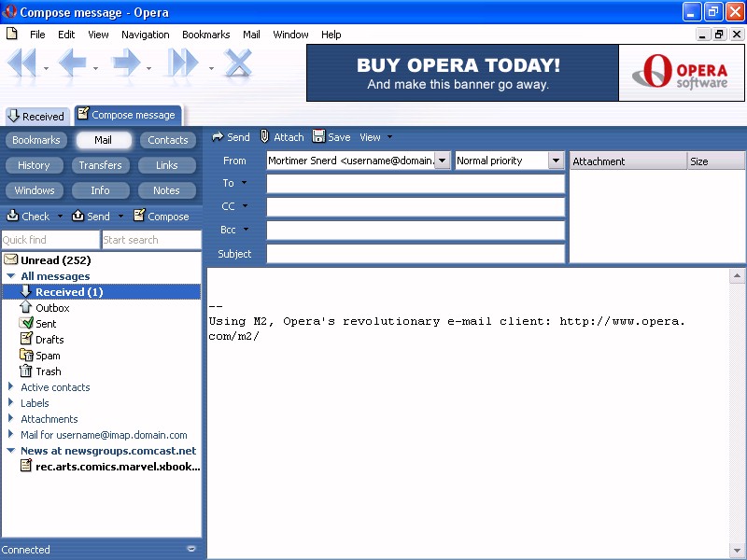Open the Back button history dropdown

96,68
